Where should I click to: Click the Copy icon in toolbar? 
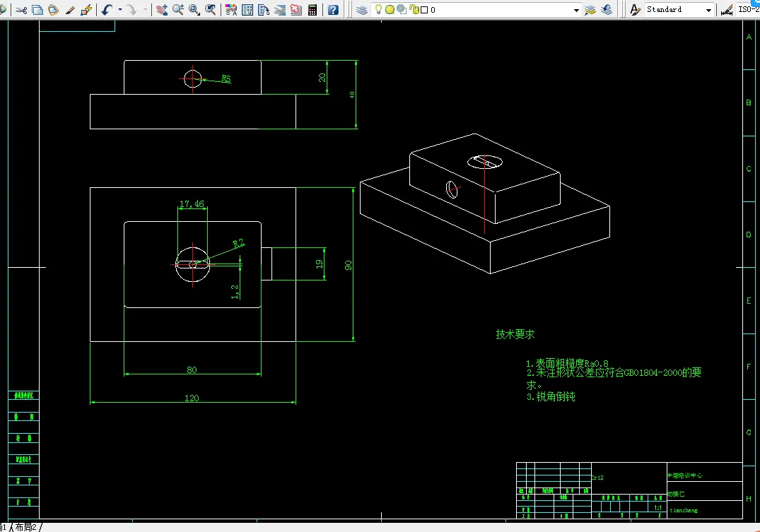37,10
